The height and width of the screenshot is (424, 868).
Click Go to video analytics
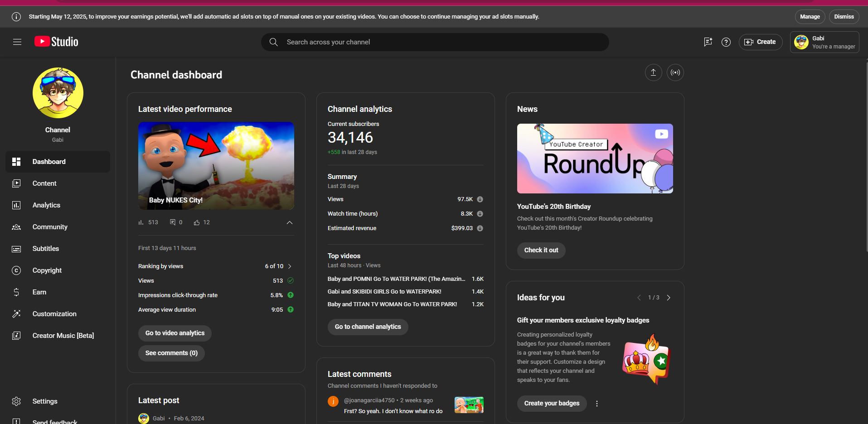(x=175, y=333)
